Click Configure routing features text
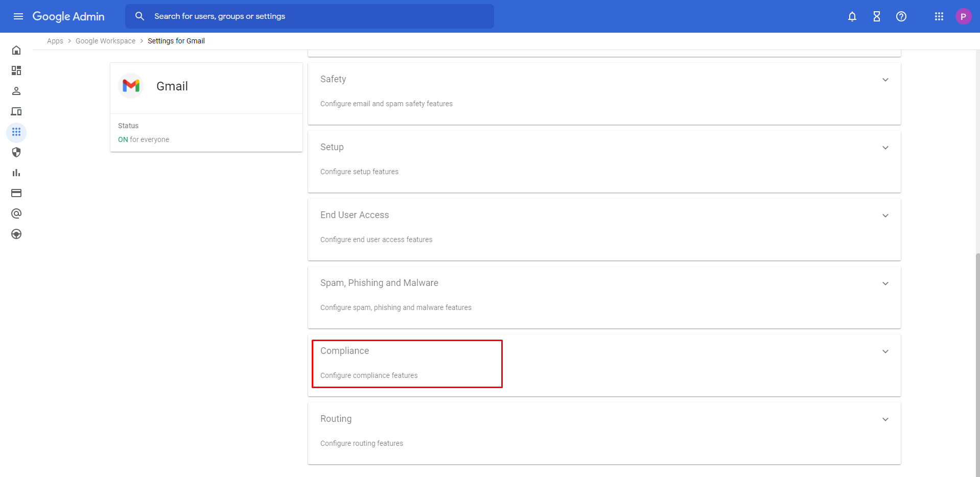The height and width of the screenshot is (477, 980). coord(362,443)
